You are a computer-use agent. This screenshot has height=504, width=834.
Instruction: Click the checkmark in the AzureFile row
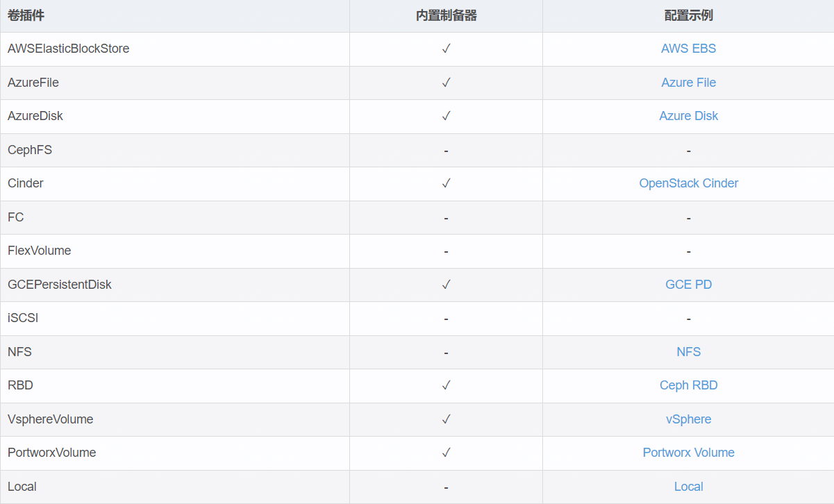pos(446,83)
